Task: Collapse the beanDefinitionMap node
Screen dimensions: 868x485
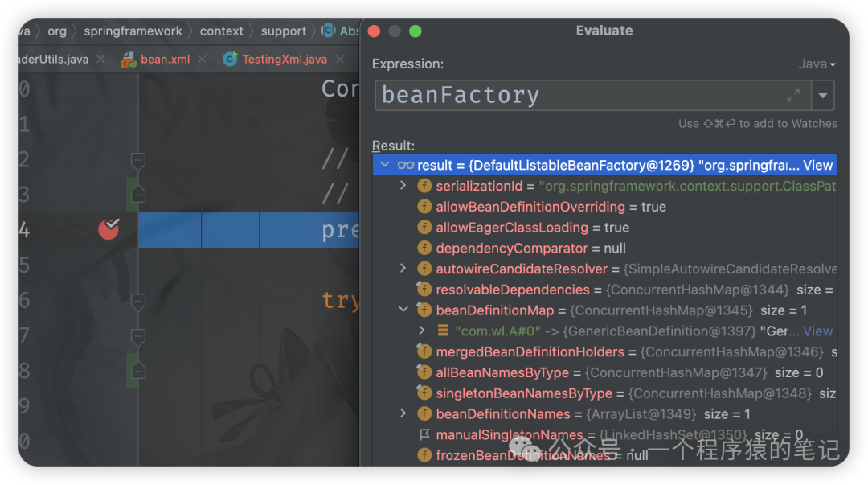Action: (403, 310)
